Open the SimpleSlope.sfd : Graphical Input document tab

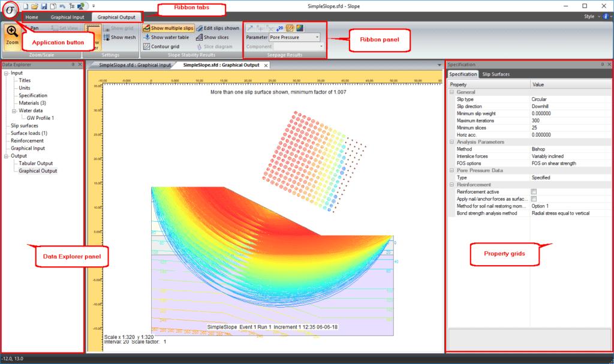(x=135, y=65)
